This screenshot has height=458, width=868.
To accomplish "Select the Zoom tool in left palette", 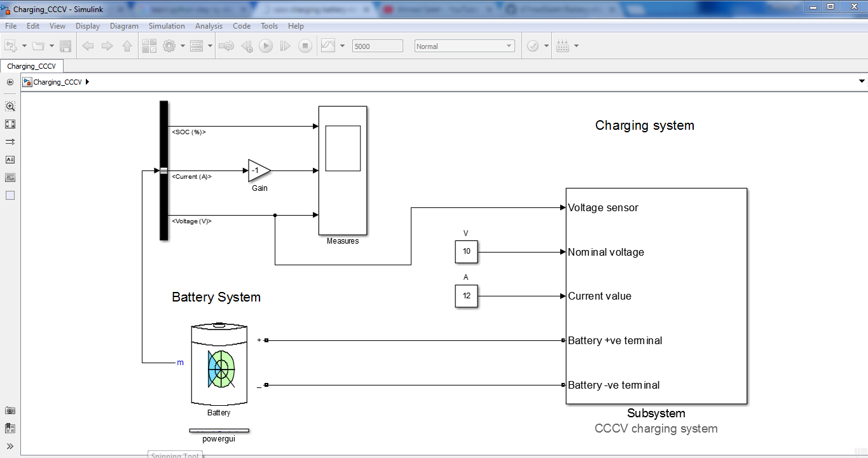I will coord(10,106).
